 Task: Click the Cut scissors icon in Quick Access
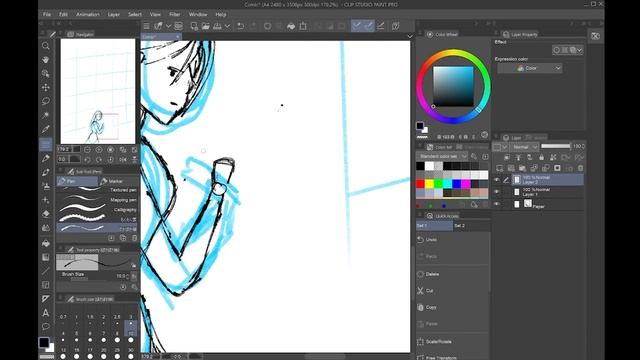click(420, 291)
